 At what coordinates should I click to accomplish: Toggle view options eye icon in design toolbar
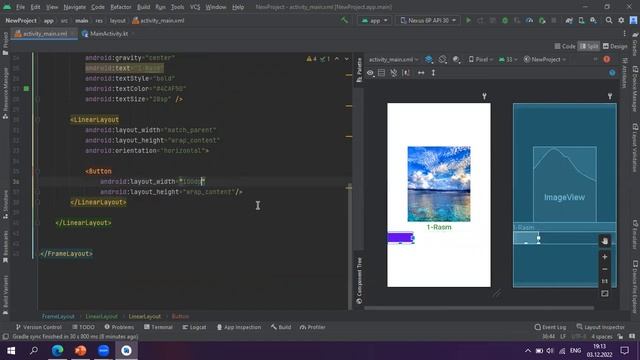coord(370,73)
